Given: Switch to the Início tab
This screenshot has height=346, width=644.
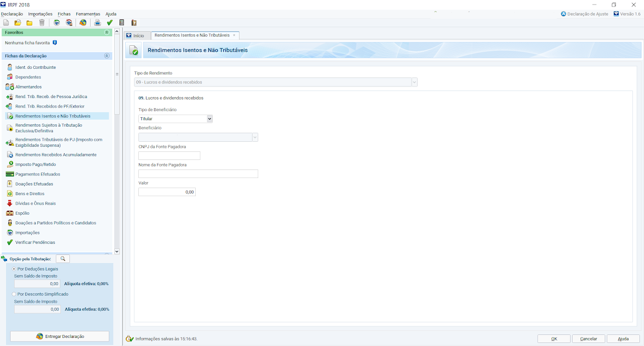Looking at the screenshot, I should pyautogui.click(x=135, y=36).
